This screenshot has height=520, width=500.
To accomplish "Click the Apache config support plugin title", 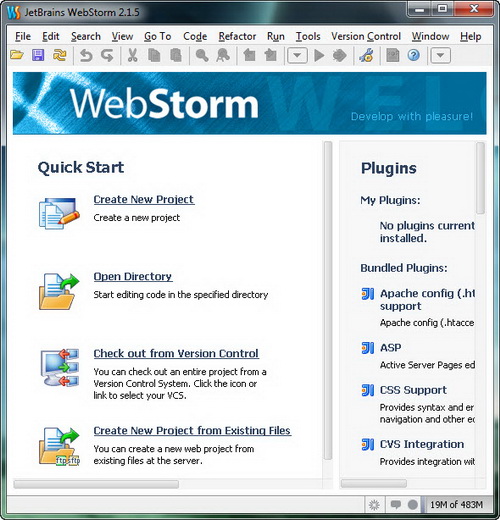I will (428, 300).
